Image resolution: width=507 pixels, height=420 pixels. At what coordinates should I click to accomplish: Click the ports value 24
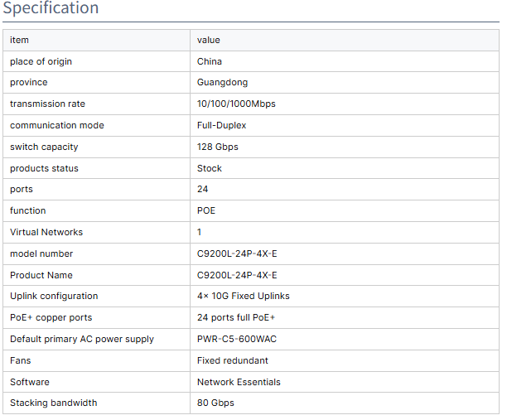(x=202, y=190)
